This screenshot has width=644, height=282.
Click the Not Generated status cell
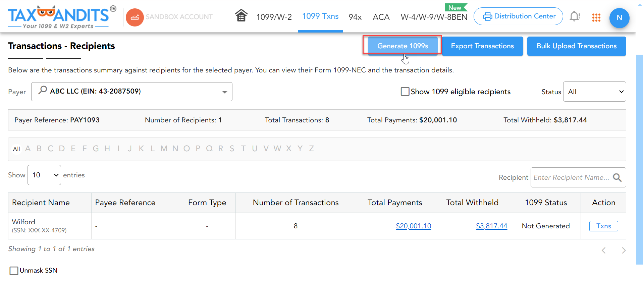coord(546,226)
